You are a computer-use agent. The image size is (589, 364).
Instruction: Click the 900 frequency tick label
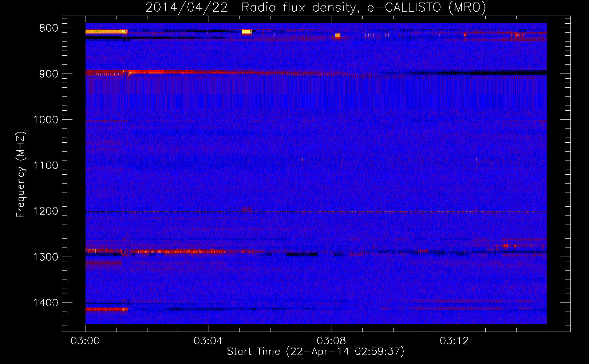[x=48, y=74]
